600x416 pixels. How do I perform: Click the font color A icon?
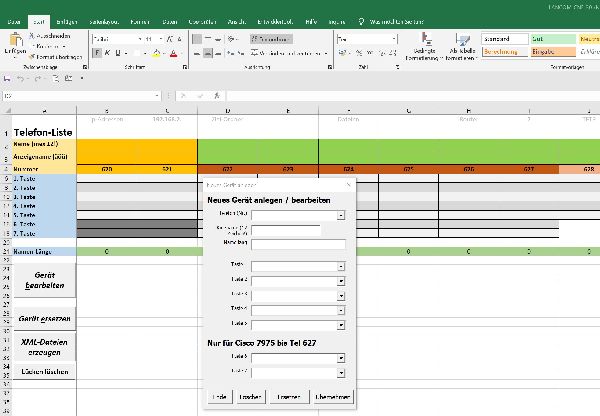pos(174,53)
